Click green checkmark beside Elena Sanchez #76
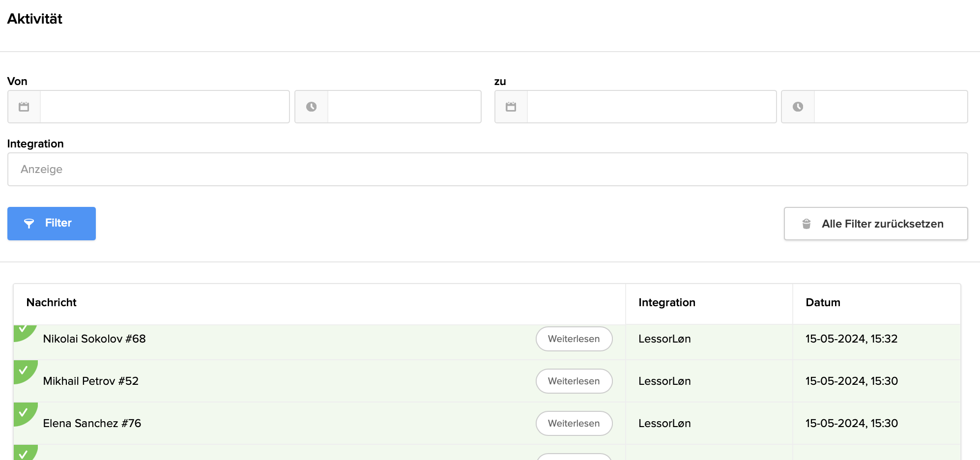The height and width of the screenshot is (460, 980). pyautogui.click(x=23, y=412)
